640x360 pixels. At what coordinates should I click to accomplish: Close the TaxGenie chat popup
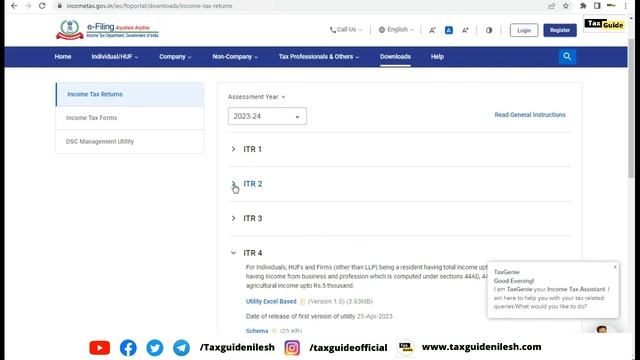tap(615, 267)
